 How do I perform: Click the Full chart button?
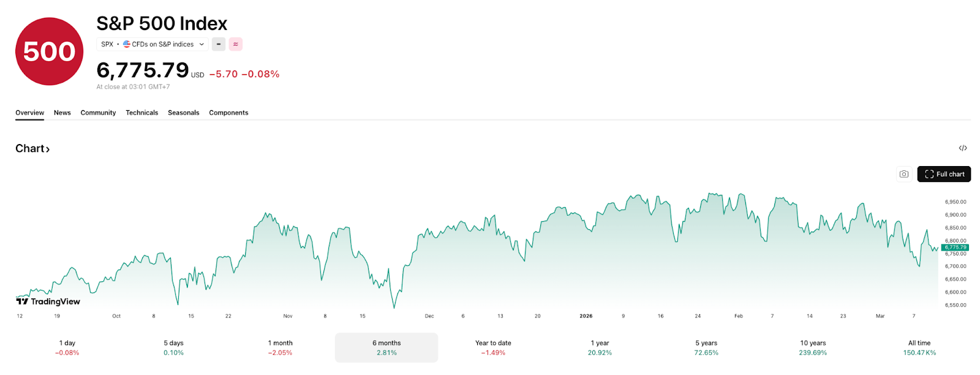[944, 174]
